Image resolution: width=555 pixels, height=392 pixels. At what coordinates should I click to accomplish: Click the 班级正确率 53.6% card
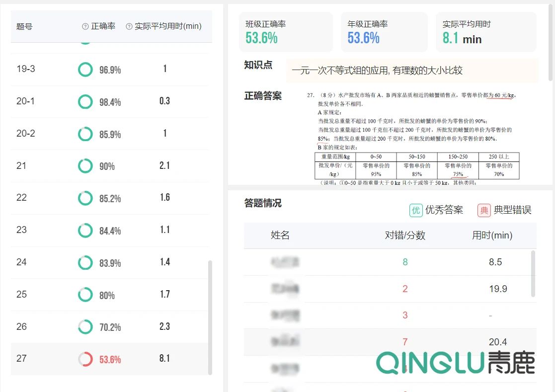pos(286,32)
